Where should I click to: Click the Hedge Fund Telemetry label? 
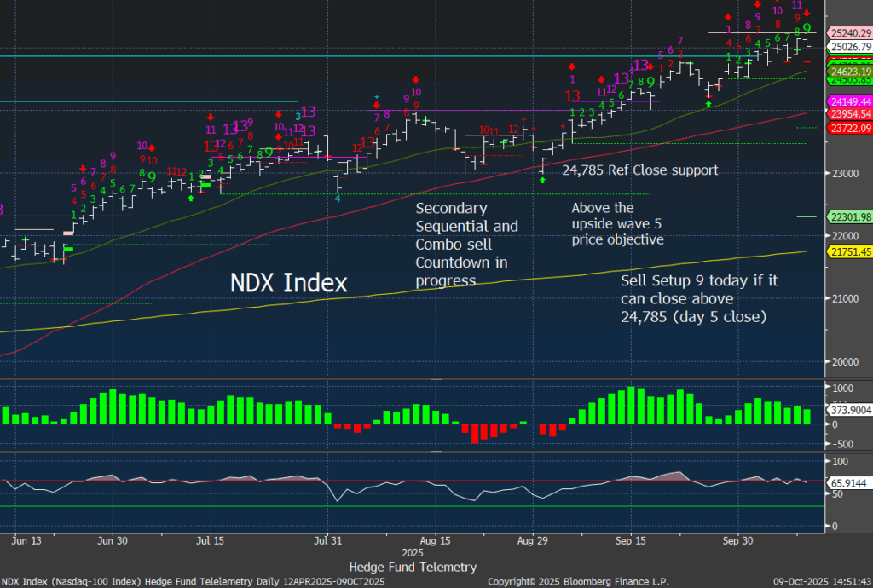pos(413,567)
